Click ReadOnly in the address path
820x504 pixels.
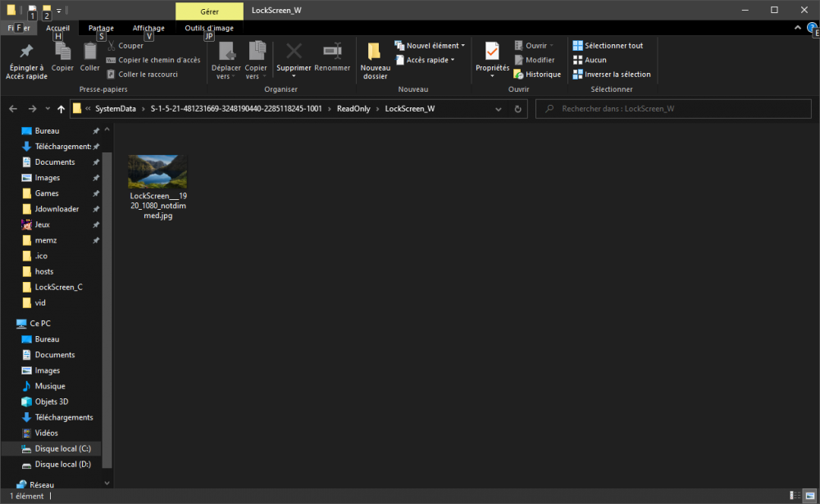point(353,109)
